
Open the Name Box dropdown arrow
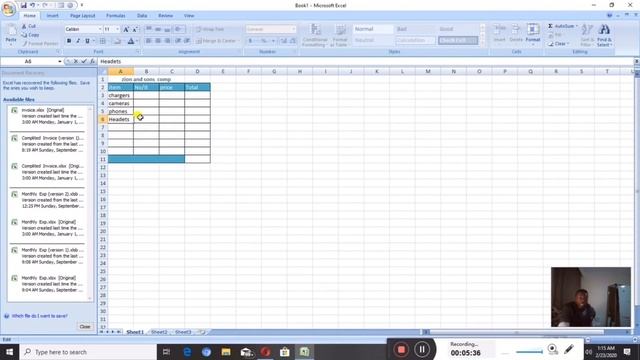click(x=60, y=61)
